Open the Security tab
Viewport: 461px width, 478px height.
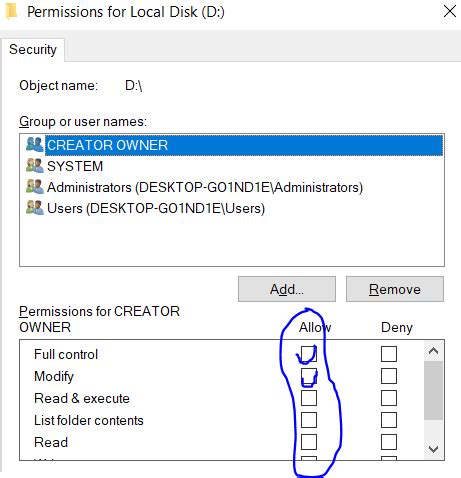click(x=33, y=50)
